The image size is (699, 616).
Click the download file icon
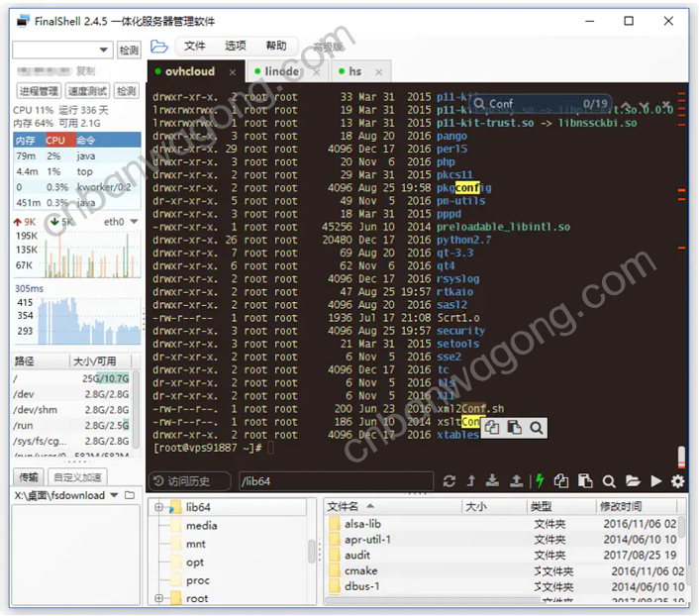[x=492, y=480]
